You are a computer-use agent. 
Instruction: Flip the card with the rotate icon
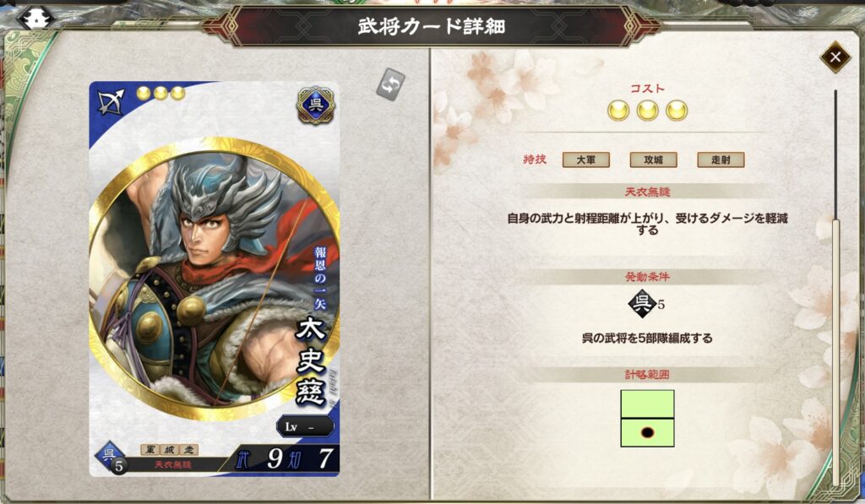390,84
